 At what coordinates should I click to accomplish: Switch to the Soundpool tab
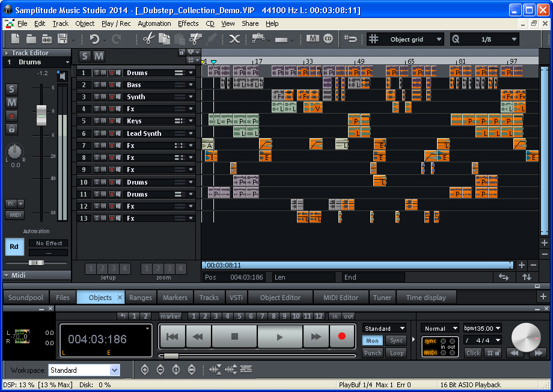pos(26,298)
